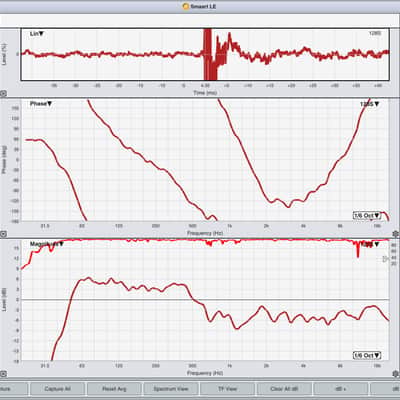The height and width of the screenshot is (400, 400).
Task: Open the Lin scale dropdown in impulse plot
Action: [x=37, y=34]
